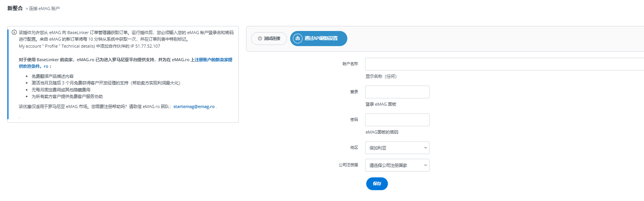
Task: Open the 公司注册国 country dropdown
Action: pos(397,165)
